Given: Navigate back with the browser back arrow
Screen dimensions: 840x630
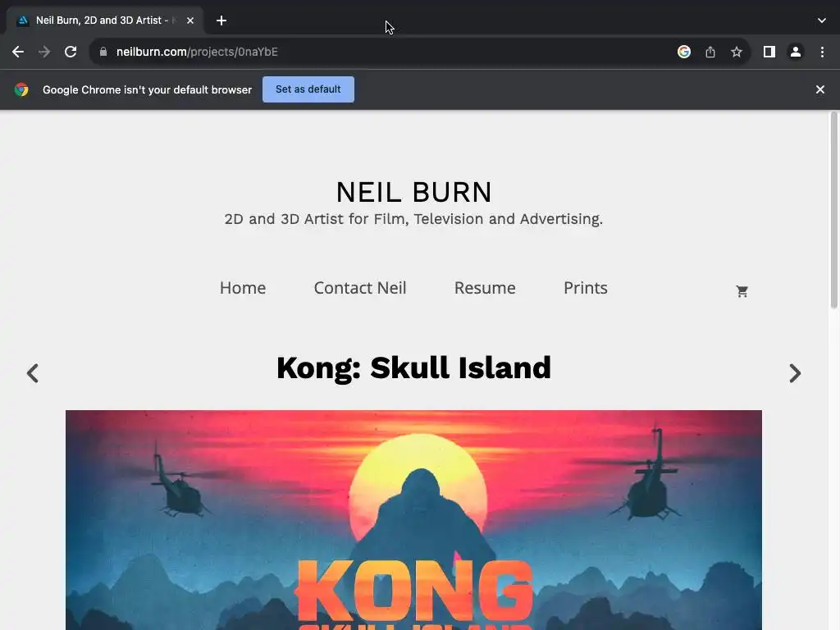Looking at the screenshot, I should point(18,52).
